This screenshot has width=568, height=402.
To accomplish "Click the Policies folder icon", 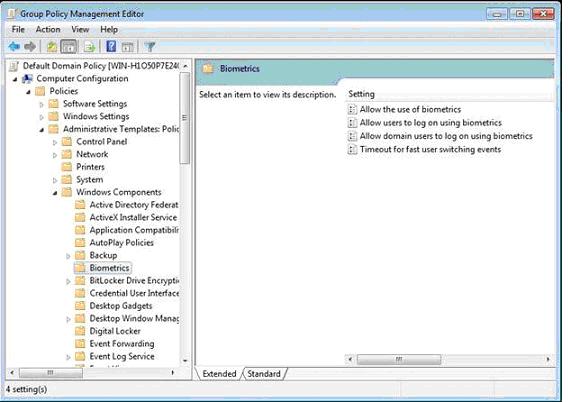I will click(x=40, y=91).
